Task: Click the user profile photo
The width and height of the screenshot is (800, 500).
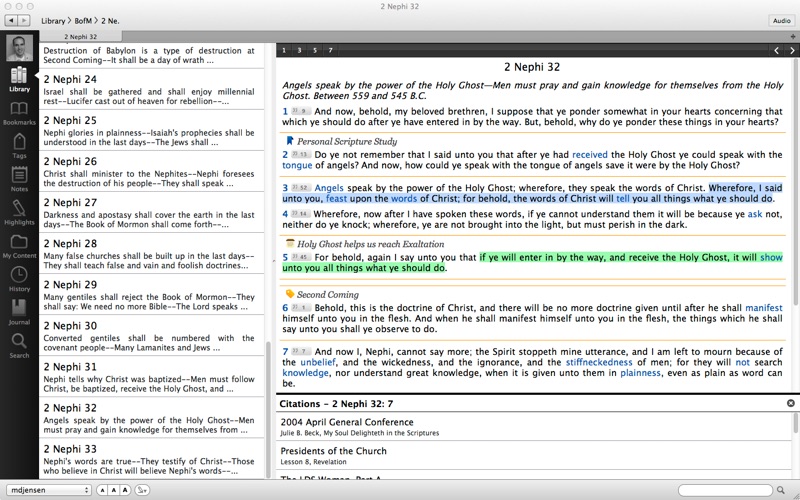Action: [x=19, y=48]
